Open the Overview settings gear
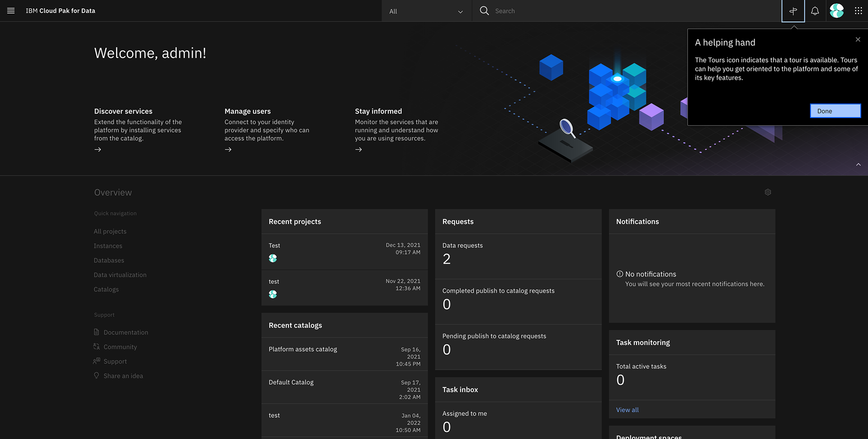The height and width of the screenshot is (439, 868). click(768, 192)
